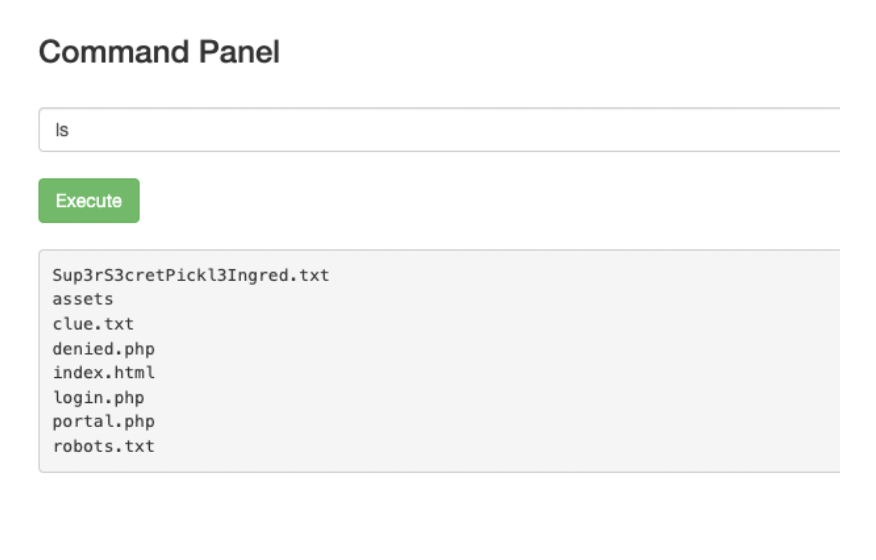This screenshot has height=560, width=876.
Task: Click denied.php in the output list
Action: [103, 348]
